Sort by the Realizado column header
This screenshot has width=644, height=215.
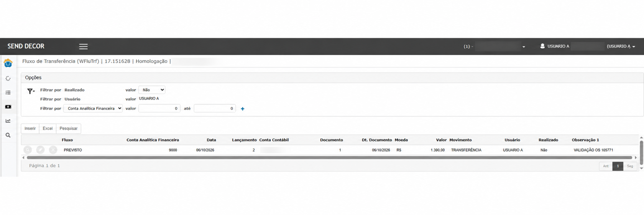pyautogui.click(x=548, y=140)
